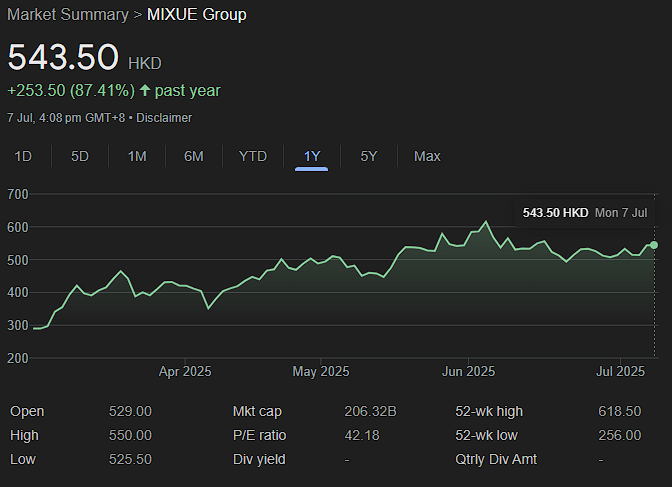
Task: Click the Open value 529.00
Action: [x=130, y=411]
